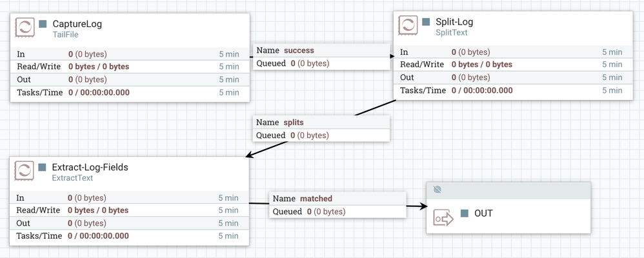
Task: Click the OUT output port icon
Action: [x=445, y=217]
